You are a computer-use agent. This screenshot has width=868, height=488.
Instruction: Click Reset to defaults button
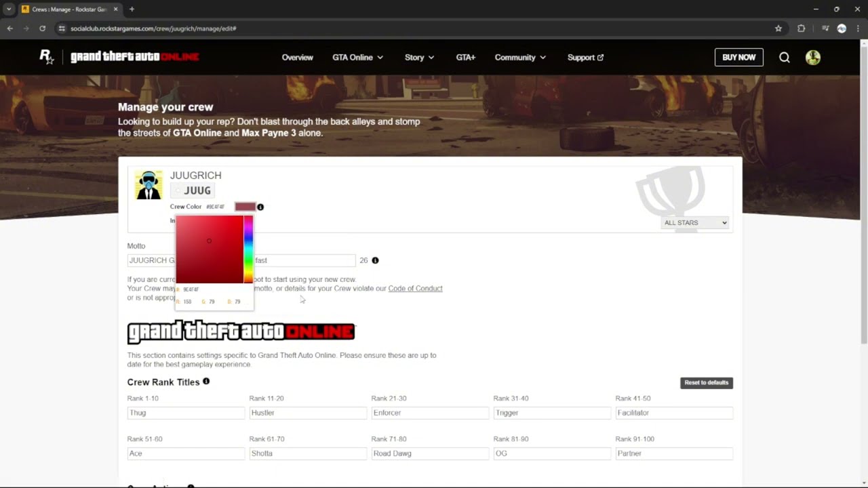(707, 383)
